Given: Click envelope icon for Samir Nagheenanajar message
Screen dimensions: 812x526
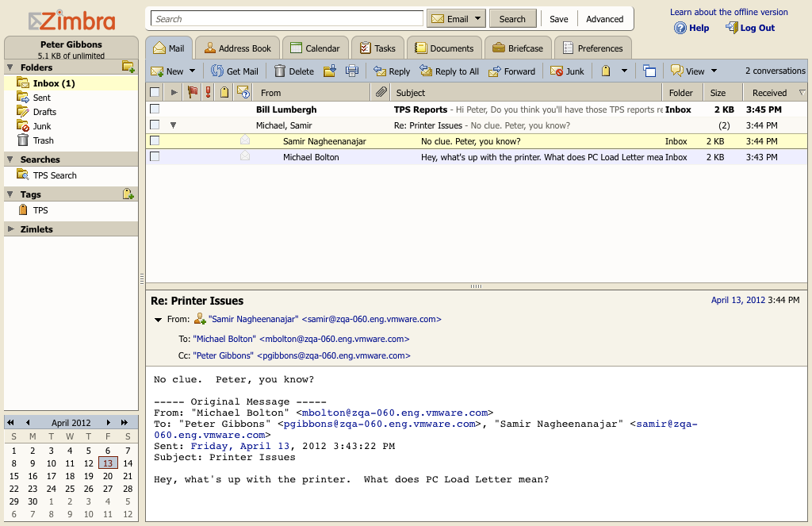Looking at the screenshot, I should coord(245,140).
